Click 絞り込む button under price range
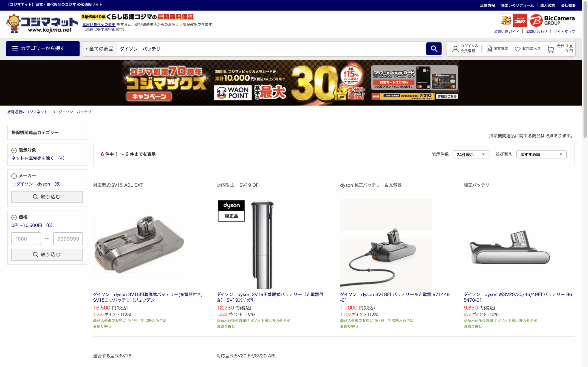Screen dimensions: 588x367 coord(47,255)
